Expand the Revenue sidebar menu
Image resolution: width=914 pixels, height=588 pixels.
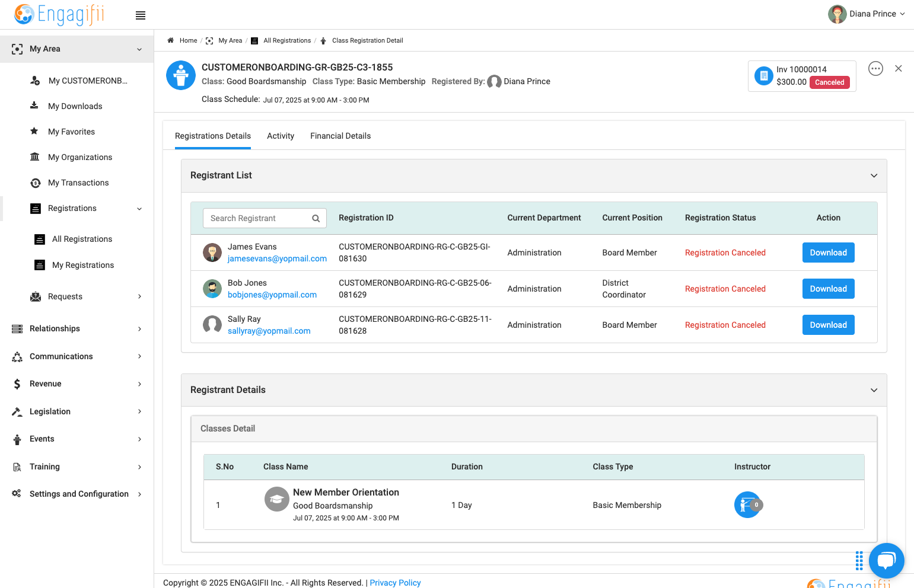pyautogui.click(x=139, y=384)
